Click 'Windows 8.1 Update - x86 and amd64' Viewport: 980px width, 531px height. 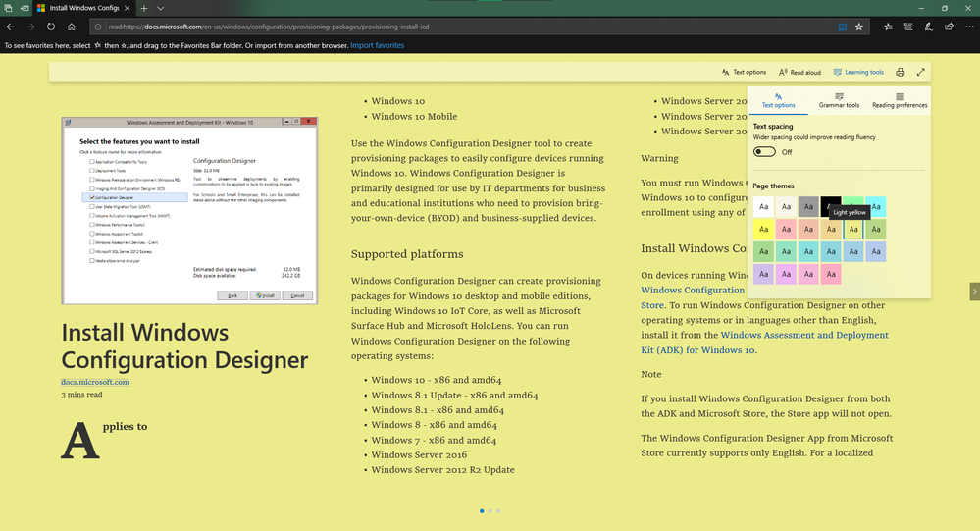[454, 396]
